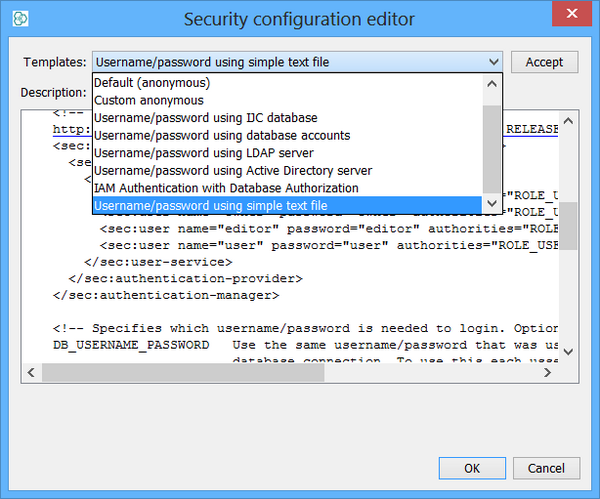Select Username/password using database accounts
The image size is (600, 499).
coord(222,135)
